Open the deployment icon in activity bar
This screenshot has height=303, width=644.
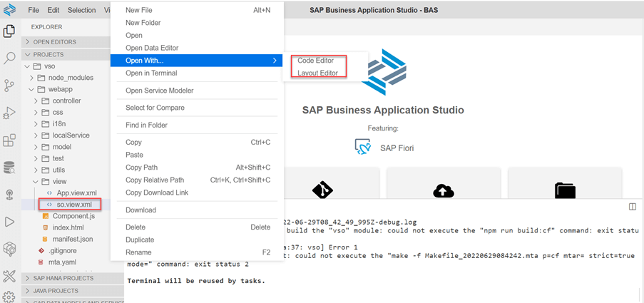click(9, 195)
